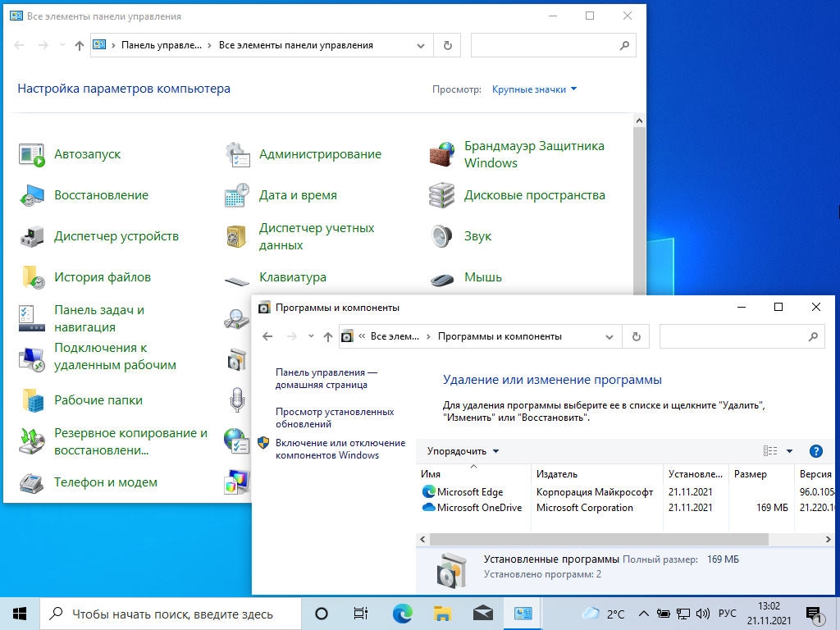
Task: Click help icon in Programs window
Action: pos(815,451)
